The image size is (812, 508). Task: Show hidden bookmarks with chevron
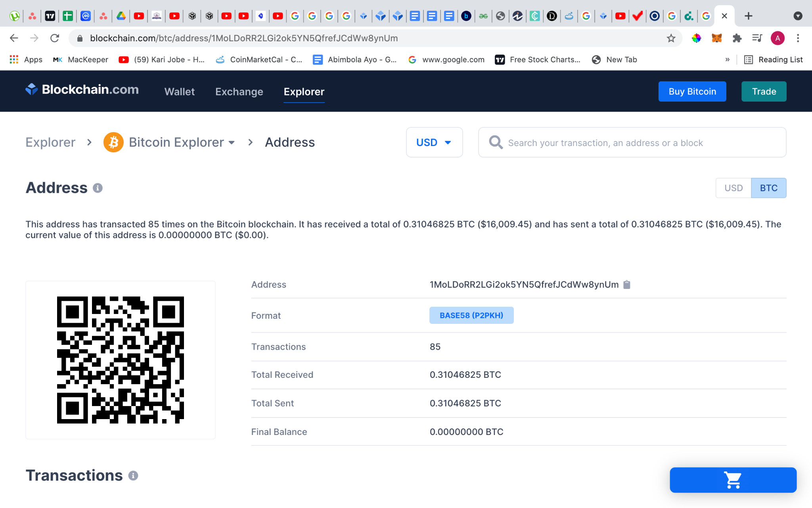point(727,60)
